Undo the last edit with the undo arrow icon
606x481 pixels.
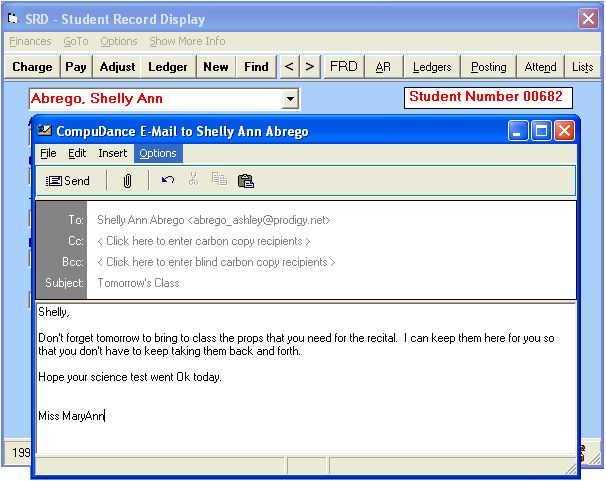[x=168, y=180]
